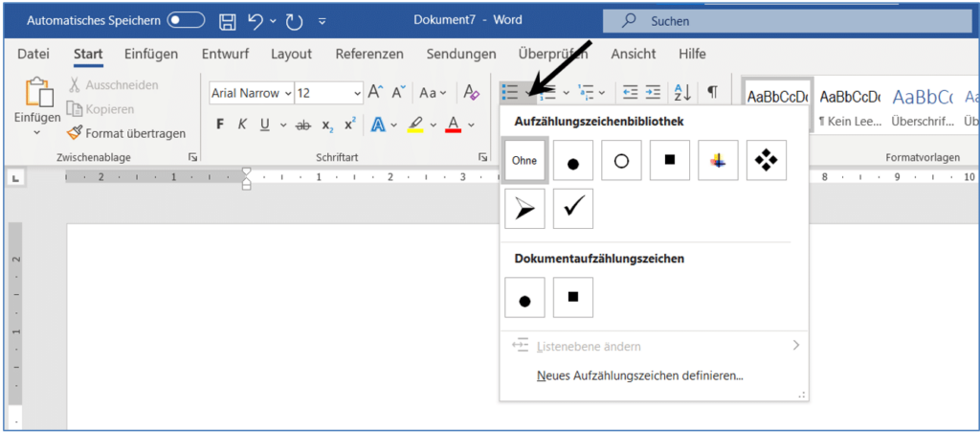The image size is (980, 432).
Task: Toggle italic formatting K button
Action: pyautogui.click(x=242, y=125)
